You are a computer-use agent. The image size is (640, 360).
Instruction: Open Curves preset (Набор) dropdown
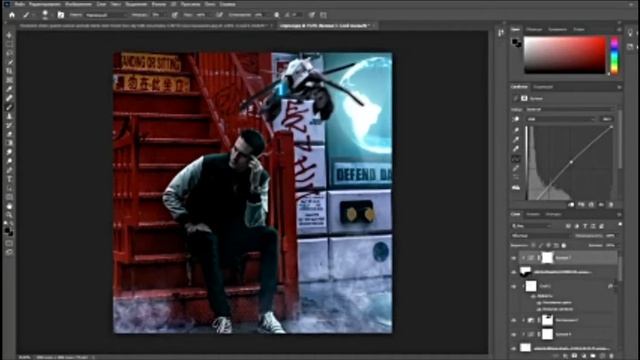click(570, 109)
